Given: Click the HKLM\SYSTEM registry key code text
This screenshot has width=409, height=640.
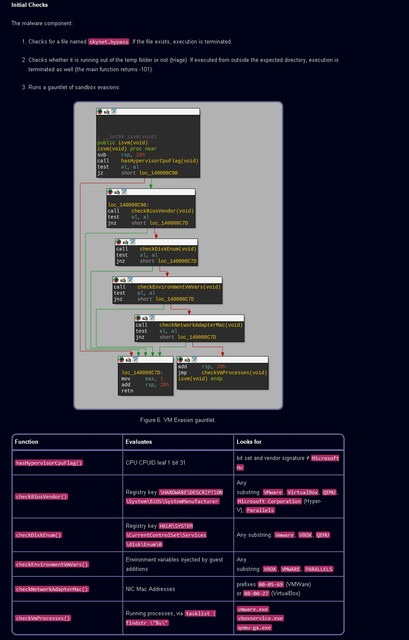Looking at the screenshot, I should [x=176, y=526].
